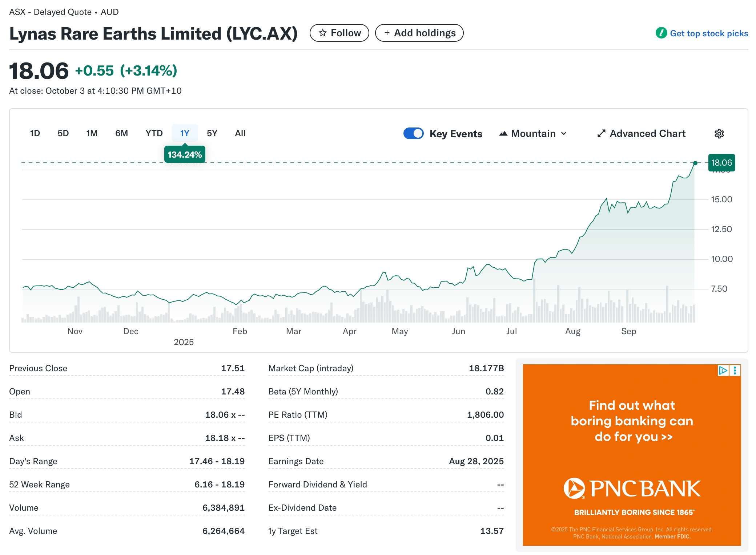Image resolution: width=756 pixels, height=555 pixels.
Task: Click the 18.06 current price chart label
Action: [x=721, y=163]
